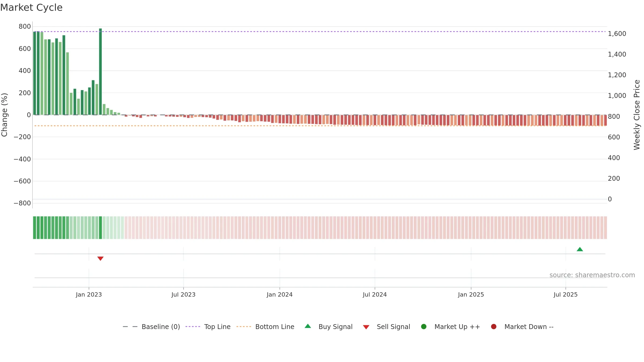Toggle the Sell Signal legend entry
This screenshot has height=362, width=644.
[387, 327]
